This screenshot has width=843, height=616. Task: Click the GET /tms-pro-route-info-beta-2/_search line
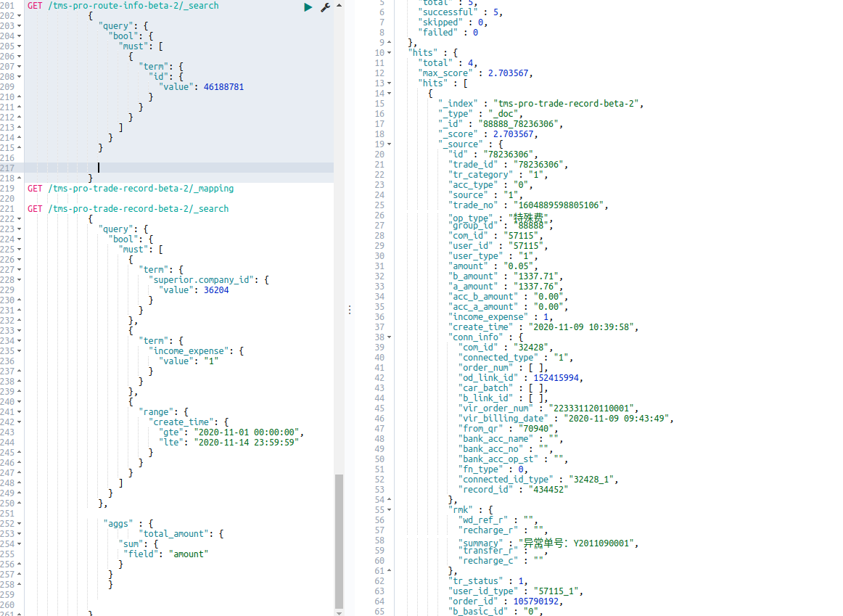click(x=123, y=5)
